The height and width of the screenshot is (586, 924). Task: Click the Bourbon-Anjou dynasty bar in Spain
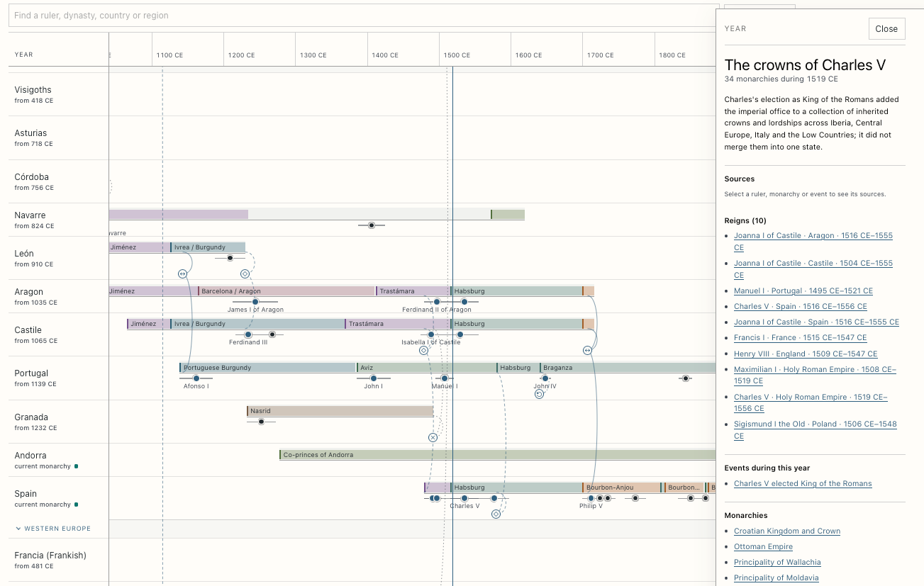pyautogui.click(x=621, y=488)
